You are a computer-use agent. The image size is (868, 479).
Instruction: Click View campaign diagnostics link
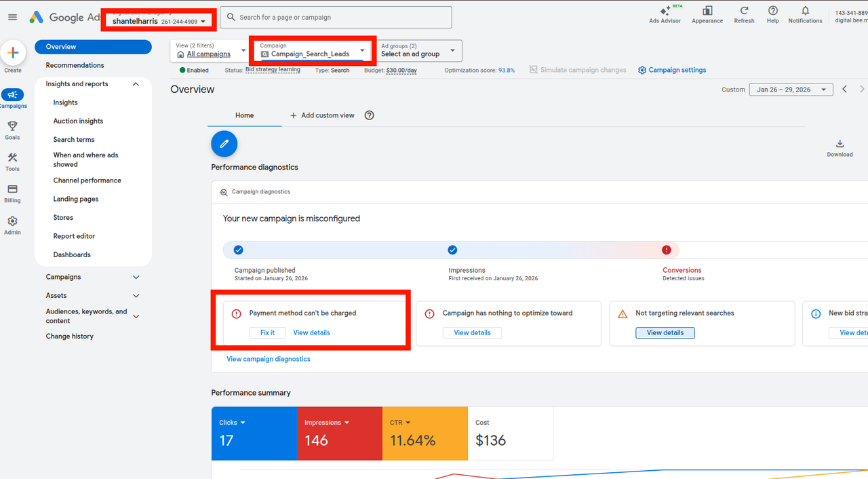(x=269, y=359)
